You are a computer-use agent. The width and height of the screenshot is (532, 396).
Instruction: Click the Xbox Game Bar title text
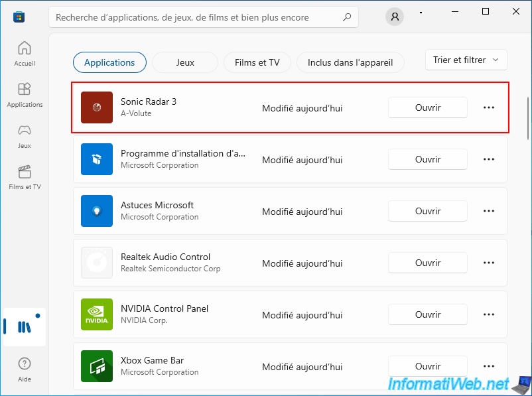153,360
